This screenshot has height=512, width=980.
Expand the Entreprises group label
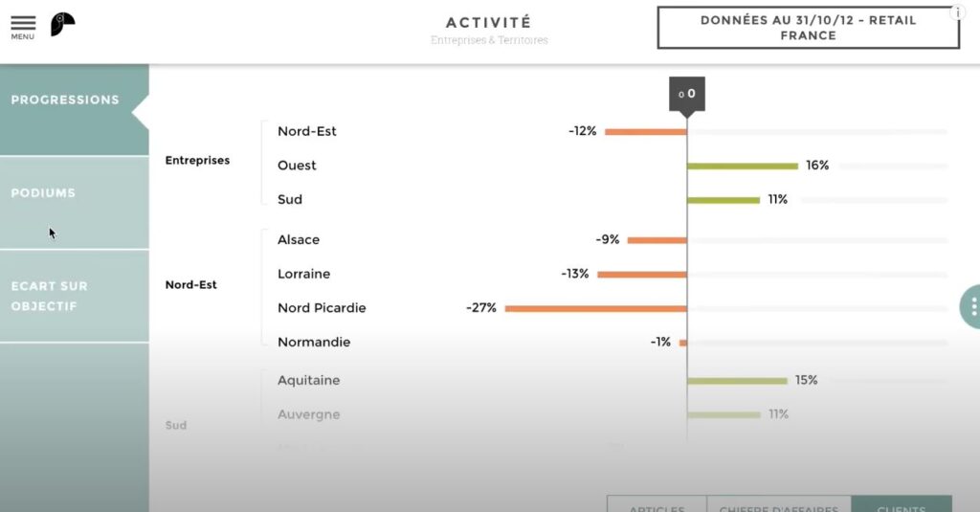click(197, 160)
